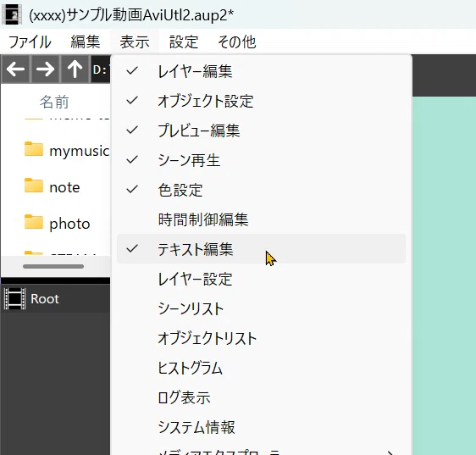
Task: Click the D: path field
Action: tap(101, 69)
